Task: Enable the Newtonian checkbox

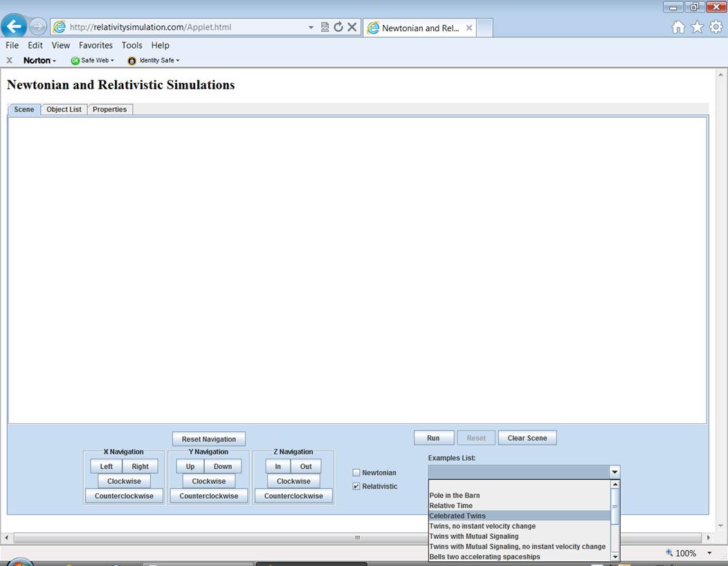Action: tap(356, 473)
